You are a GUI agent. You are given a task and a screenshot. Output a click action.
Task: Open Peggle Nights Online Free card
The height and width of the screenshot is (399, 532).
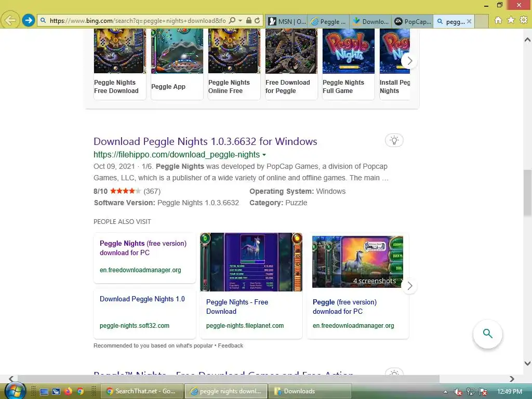234,64
